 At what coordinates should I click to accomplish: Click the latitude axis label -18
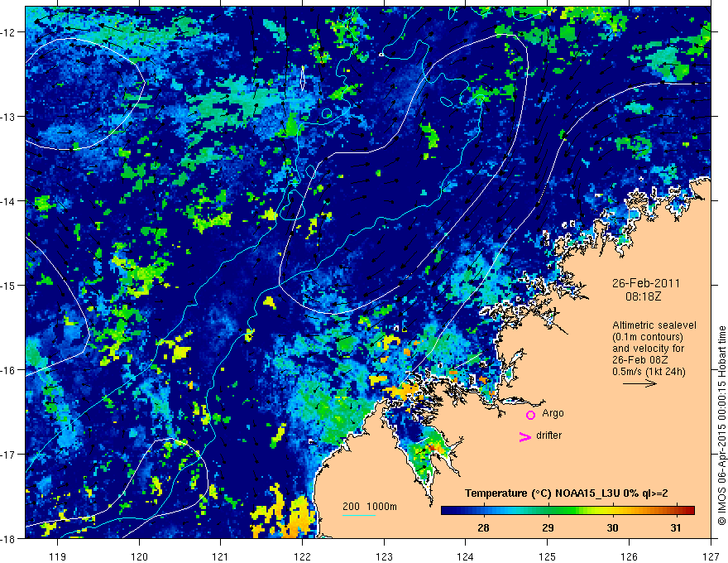pos(9,538)
